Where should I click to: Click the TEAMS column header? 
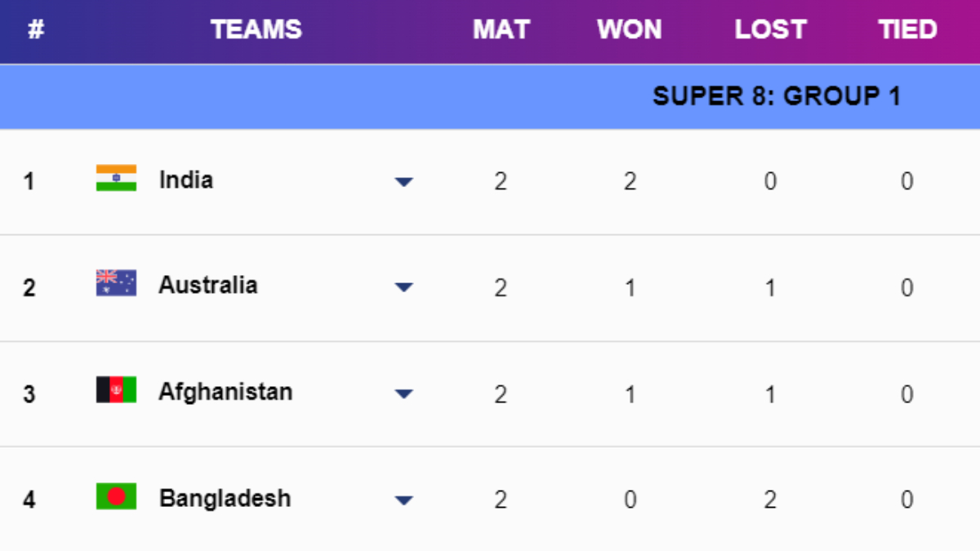(x=256, y=30)
